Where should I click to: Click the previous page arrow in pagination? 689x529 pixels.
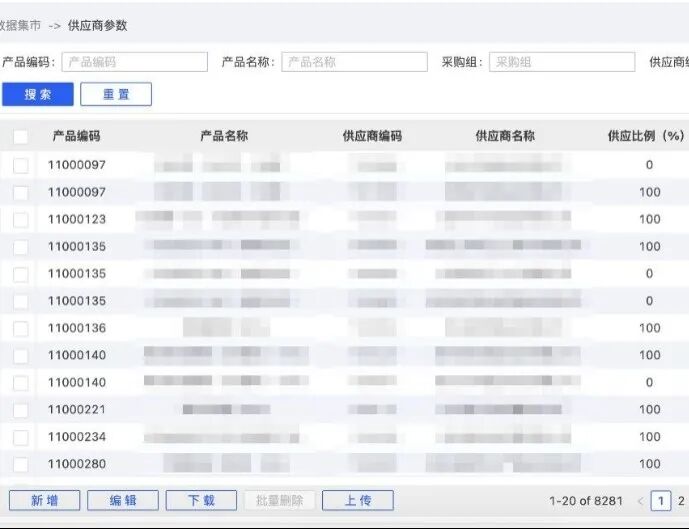640,501
